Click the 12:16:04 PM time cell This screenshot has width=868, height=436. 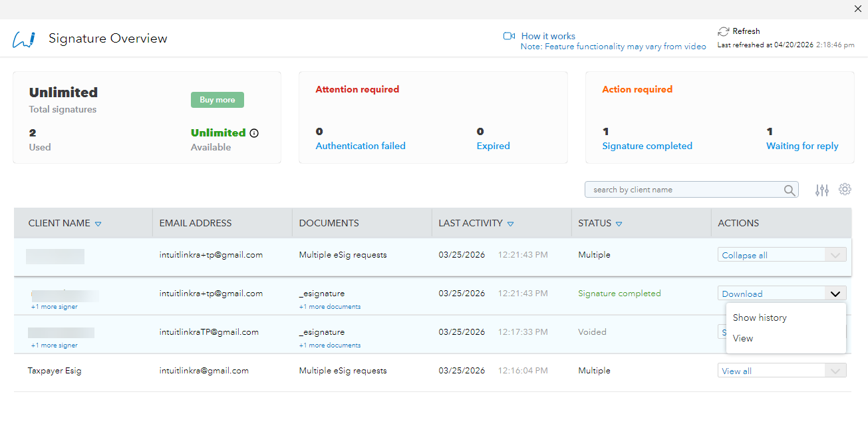point(522,371)
